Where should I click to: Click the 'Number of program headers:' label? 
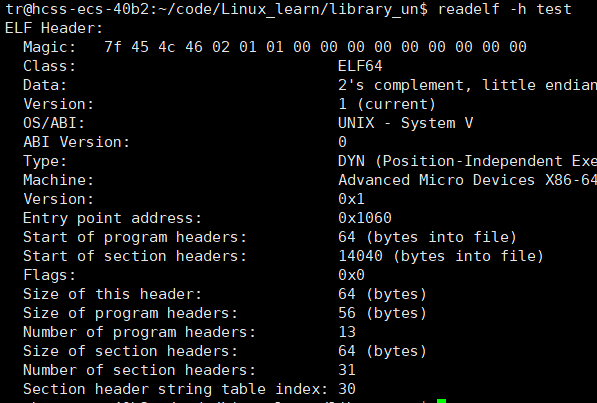pos(139,333)
